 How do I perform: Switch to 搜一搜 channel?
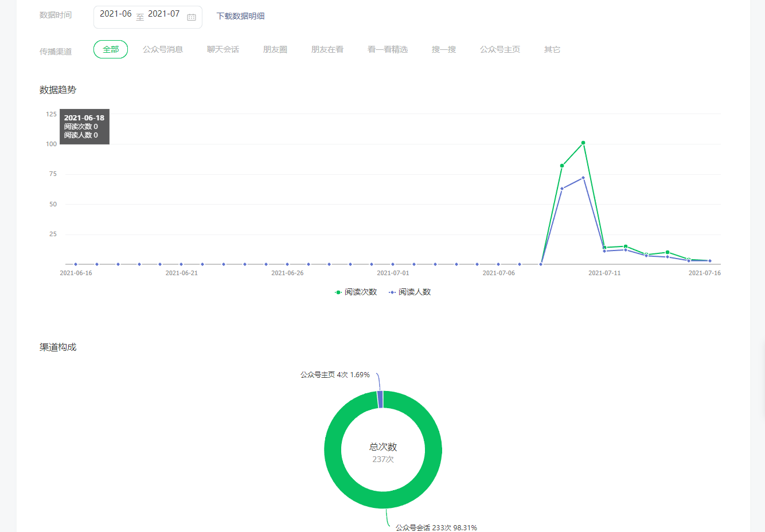point(444,49)
